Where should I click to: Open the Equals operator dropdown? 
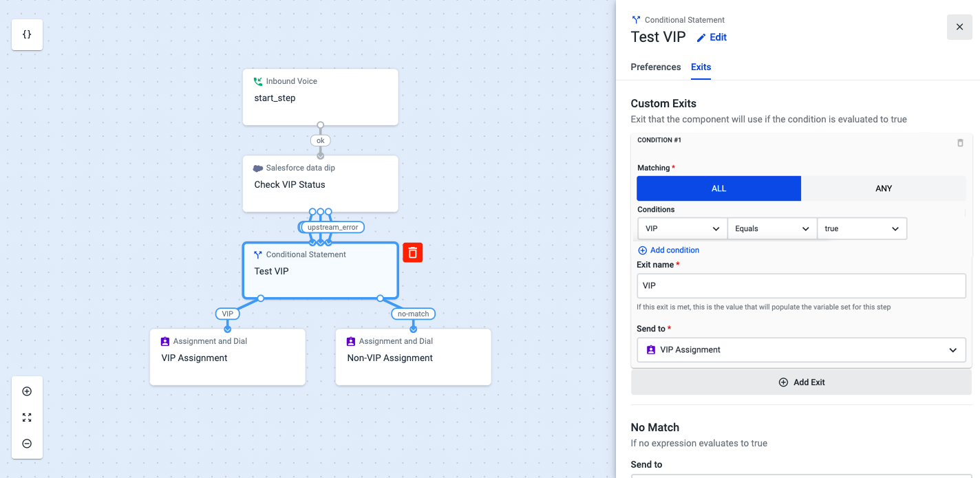pyautogui.click(x=771, y=228)
